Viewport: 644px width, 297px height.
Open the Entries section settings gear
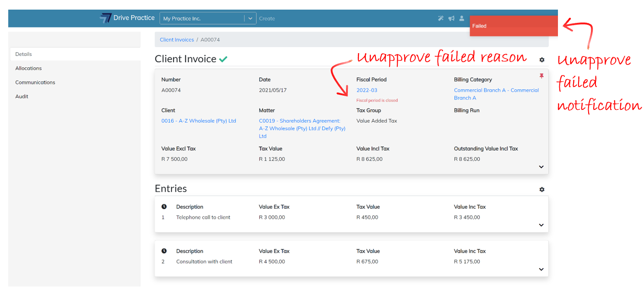coord(542,189)
